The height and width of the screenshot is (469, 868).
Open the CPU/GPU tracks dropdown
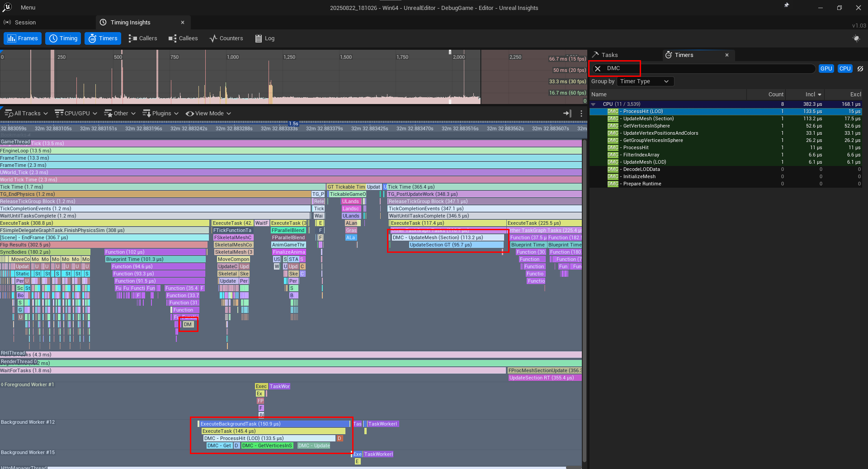76,114
